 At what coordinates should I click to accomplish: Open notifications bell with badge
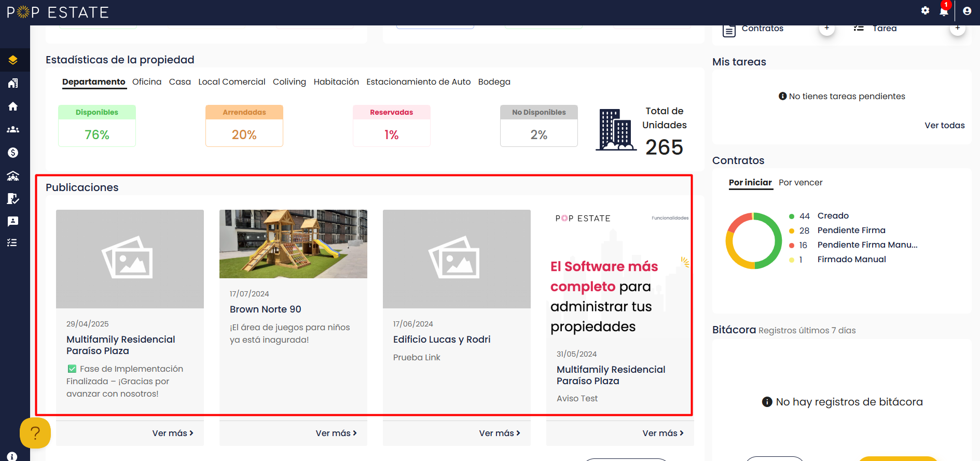pyautogui.click(x=944, y=10)
